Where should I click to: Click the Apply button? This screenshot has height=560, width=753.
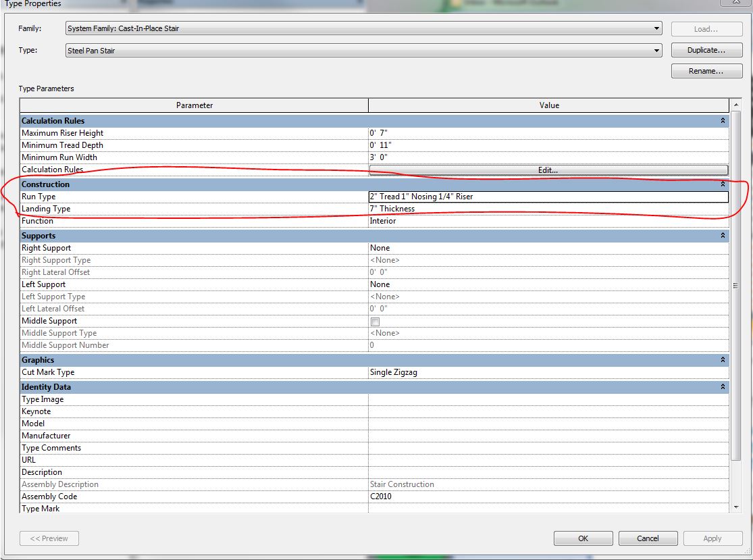pos(712,538)
